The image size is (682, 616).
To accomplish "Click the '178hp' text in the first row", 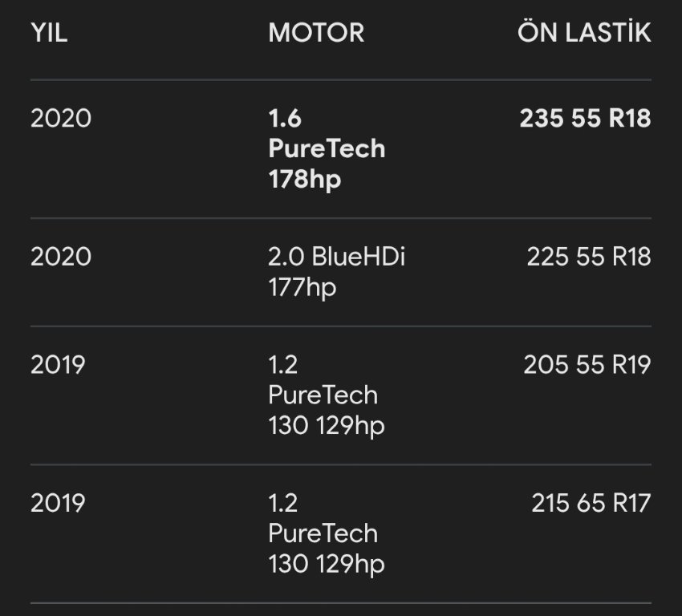I will point(305,179).
